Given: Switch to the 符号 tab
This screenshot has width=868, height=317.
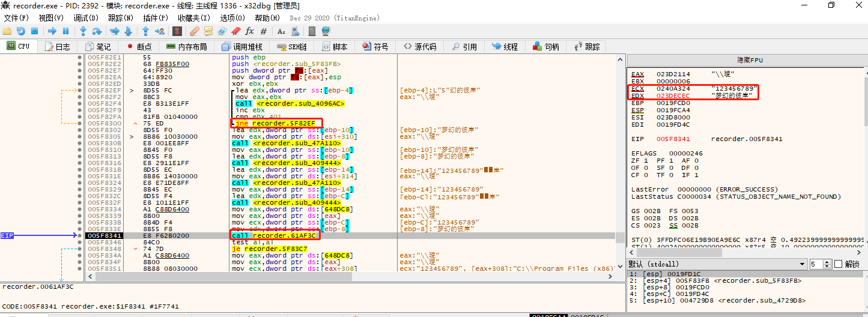Looking at the screenshot, I should tap(374, 46).
